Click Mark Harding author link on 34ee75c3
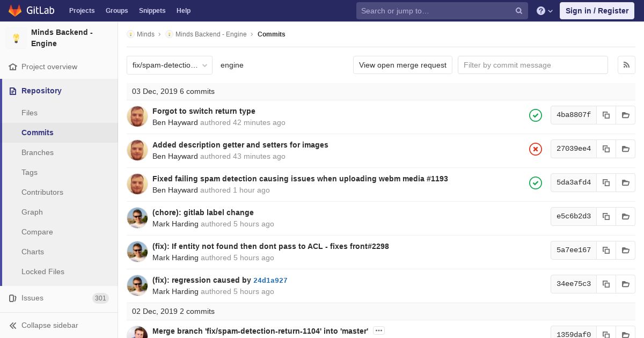This screenshot has height=338, width=644. (x=175, y=291)
